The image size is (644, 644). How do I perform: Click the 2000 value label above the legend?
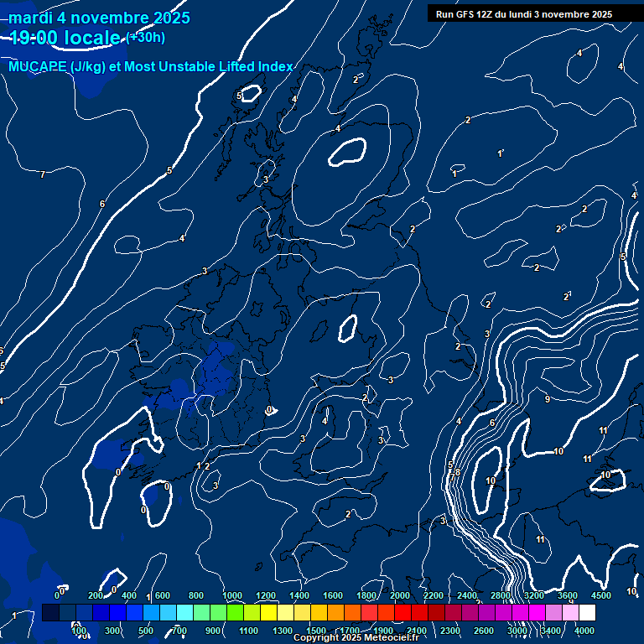point(400,595)
